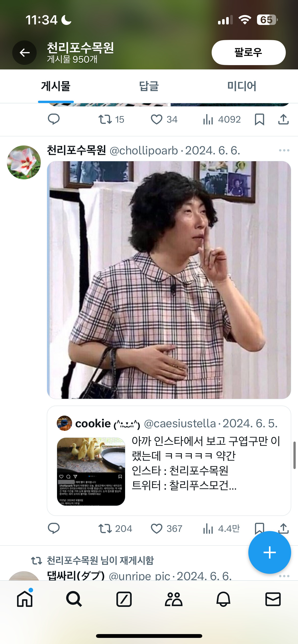This screenshot has width=298, height=644.
Task: Open the duckling thumbnail in quoted post
Action: pyautogui.click(x=91, y=471)
